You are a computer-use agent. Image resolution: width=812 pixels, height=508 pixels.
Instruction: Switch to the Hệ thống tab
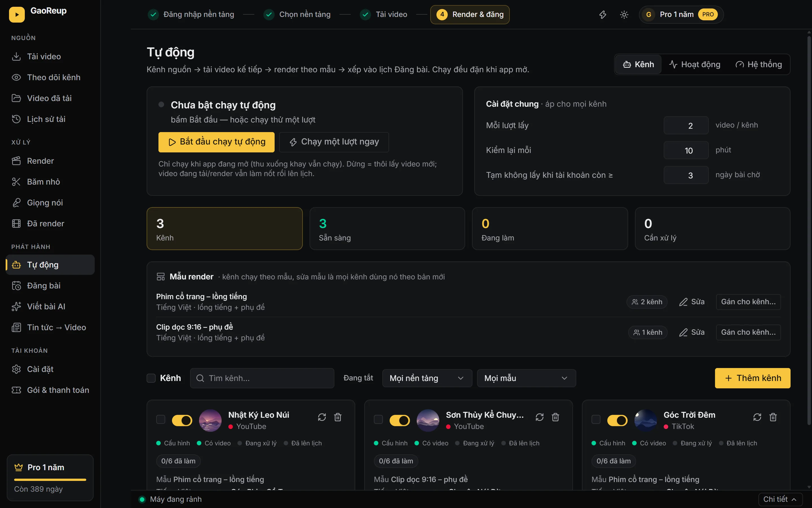tap(759, 64)
